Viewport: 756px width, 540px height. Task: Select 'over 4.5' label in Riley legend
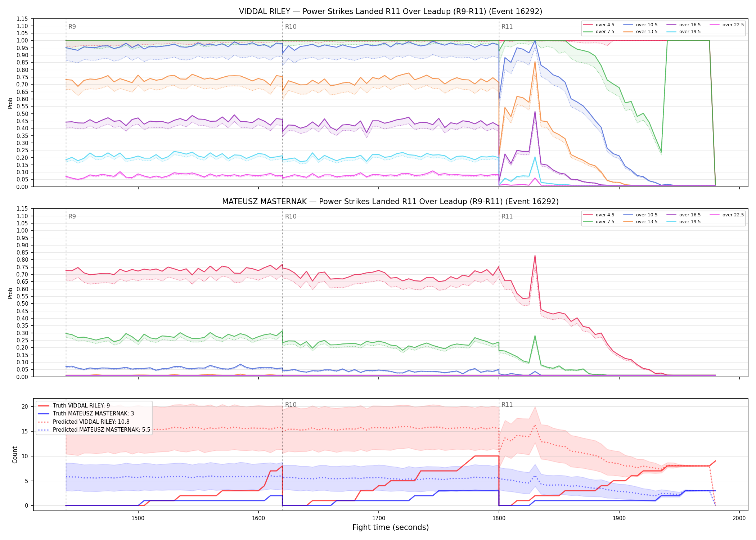605,25
